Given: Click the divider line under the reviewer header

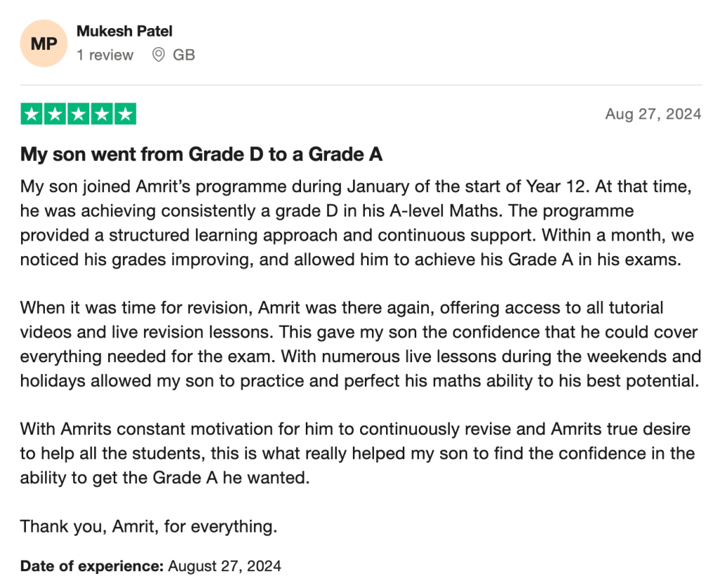Looking at the screenshot, I should pyautogui.click(x=361, y=85).
